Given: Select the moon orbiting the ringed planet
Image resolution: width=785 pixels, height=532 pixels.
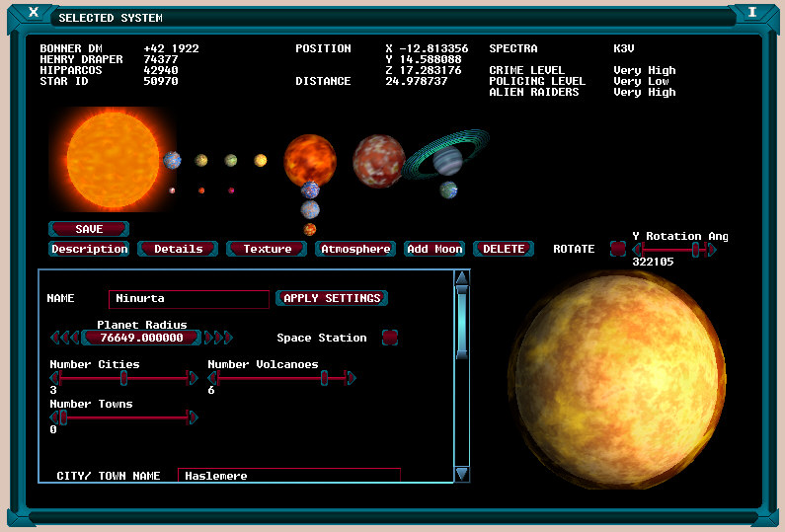Looking at the screenshot, I should coord(448,190).
